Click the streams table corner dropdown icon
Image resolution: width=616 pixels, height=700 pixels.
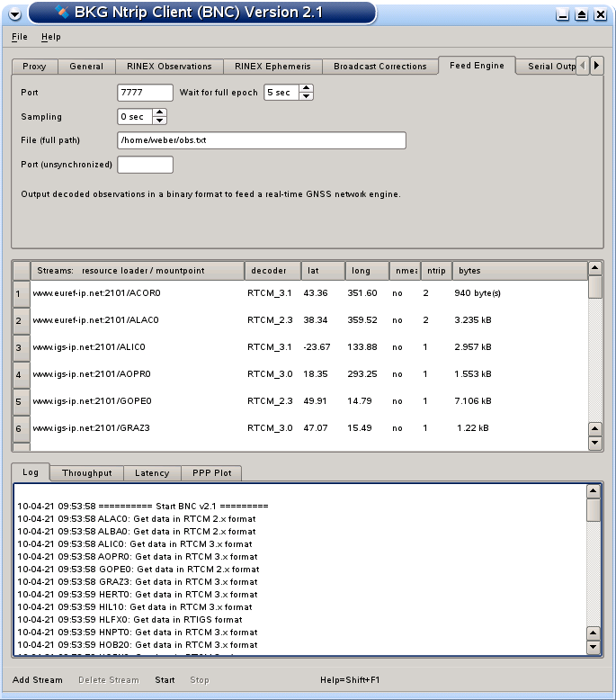click(x=21, y=270)
